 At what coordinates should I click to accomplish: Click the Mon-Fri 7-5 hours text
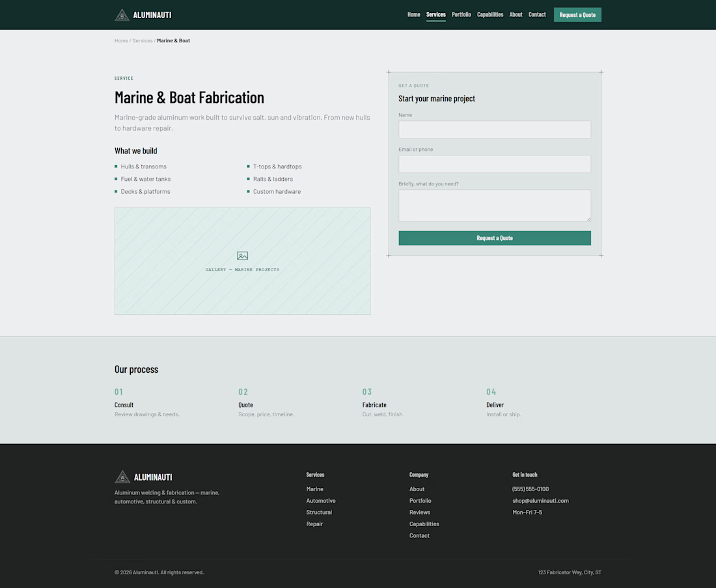point(527,513)
